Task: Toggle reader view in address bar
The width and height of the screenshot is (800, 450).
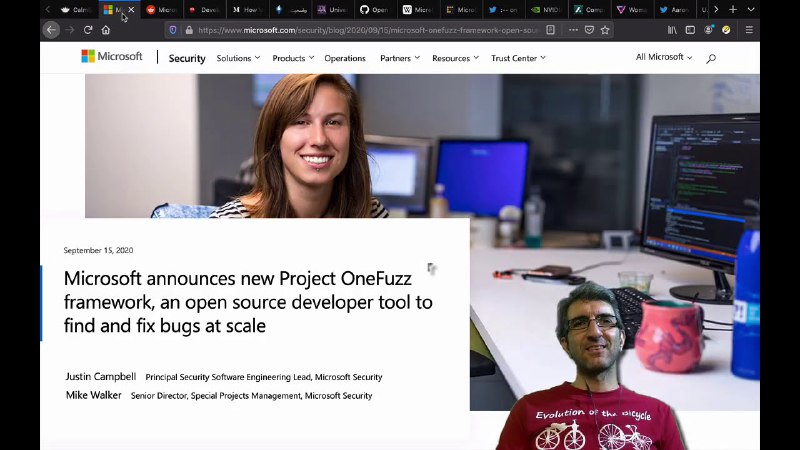Action: pos(551,30)
